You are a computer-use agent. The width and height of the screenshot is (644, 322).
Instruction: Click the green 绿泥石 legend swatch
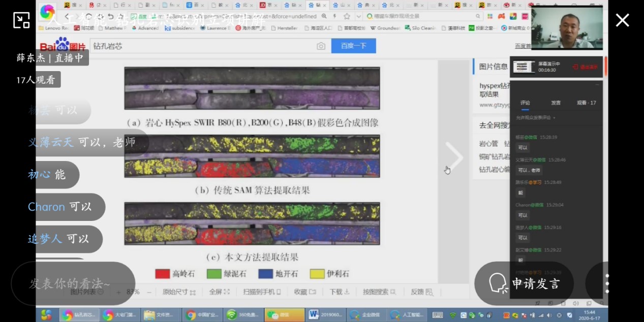click(214, 274)
